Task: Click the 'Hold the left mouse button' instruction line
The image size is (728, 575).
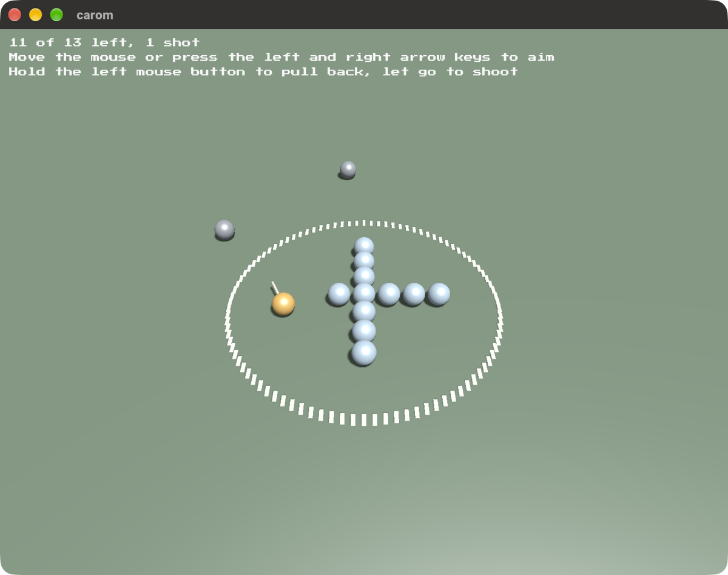Action: click(x=263, y=72)
